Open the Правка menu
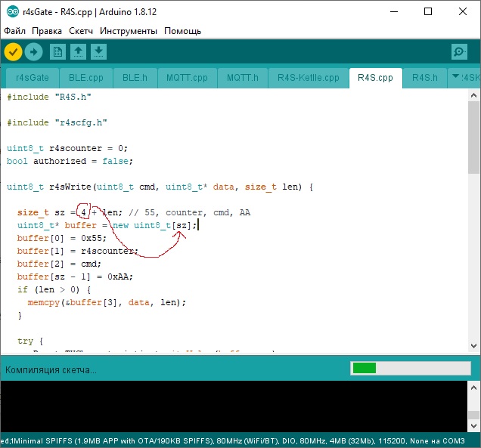Screen dimensions: 481x448 47,31
